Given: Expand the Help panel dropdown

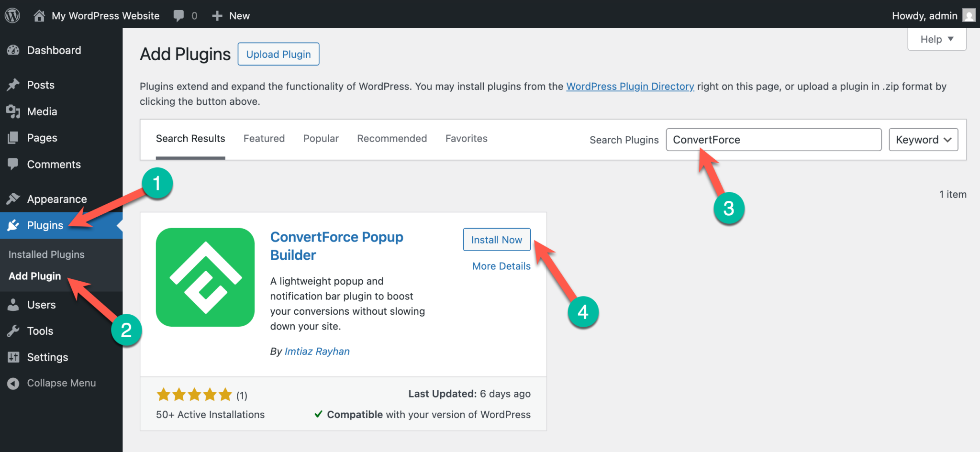Looking at the screenshot, I should 936,39.
